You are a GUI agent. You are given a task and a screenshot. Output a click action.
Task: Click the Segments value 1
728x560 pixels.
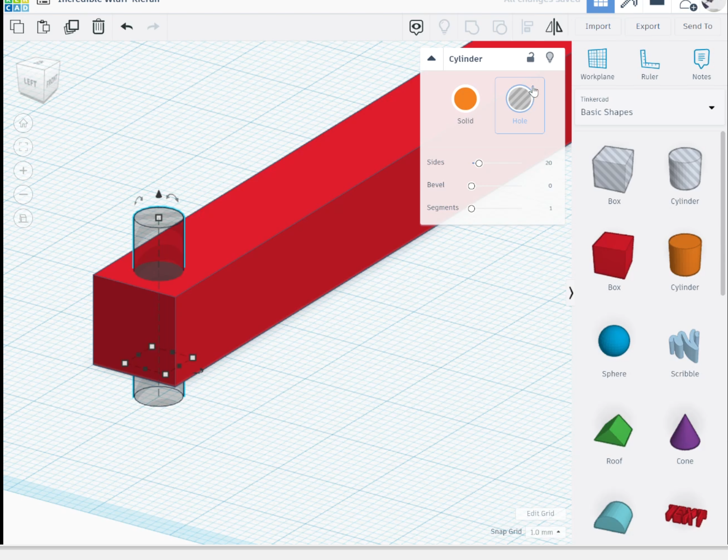coord(551,208)
